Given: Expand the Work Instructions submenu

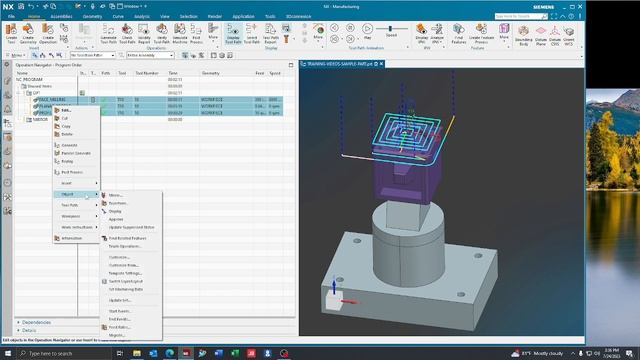Looking at the screenshot, I should coord(76,227).
